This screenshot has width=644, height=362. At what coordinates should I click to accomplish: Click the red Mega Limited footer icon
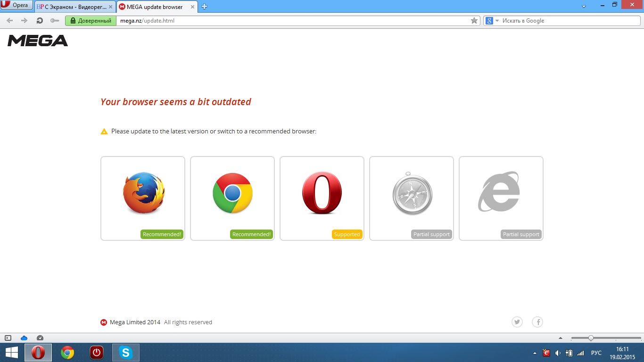104,322
